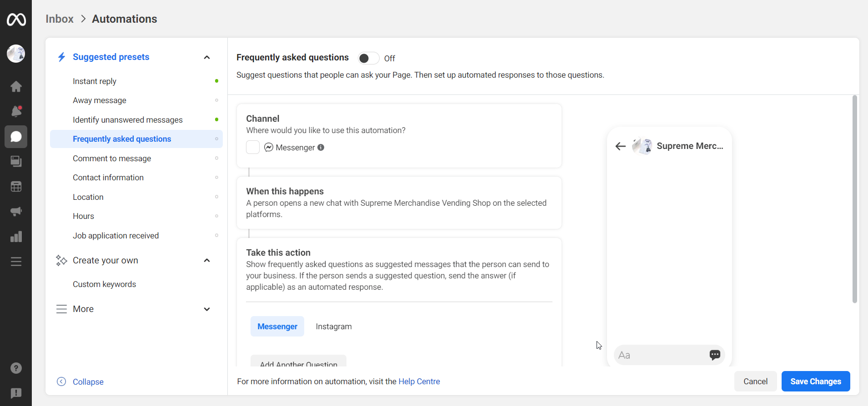Select Hours preset
Screen dimensions: 868x406
136,216
